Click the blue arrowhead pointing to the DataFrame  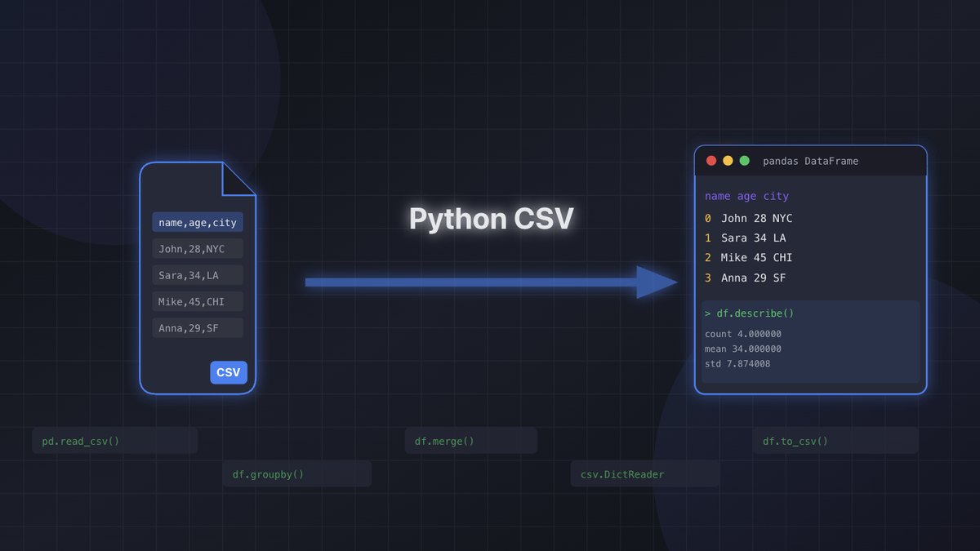[x=657, y=282]
